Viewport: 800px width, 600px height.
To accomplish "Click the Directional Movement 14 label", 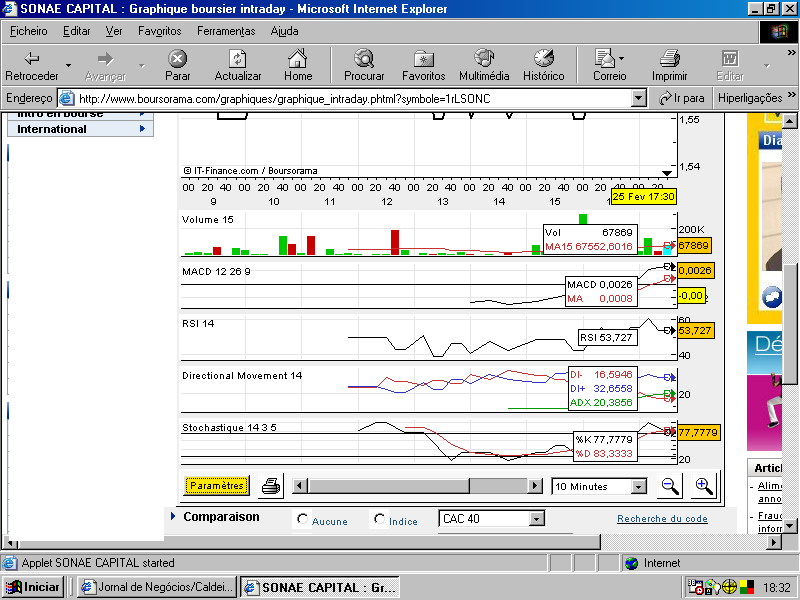I will 242,376.
